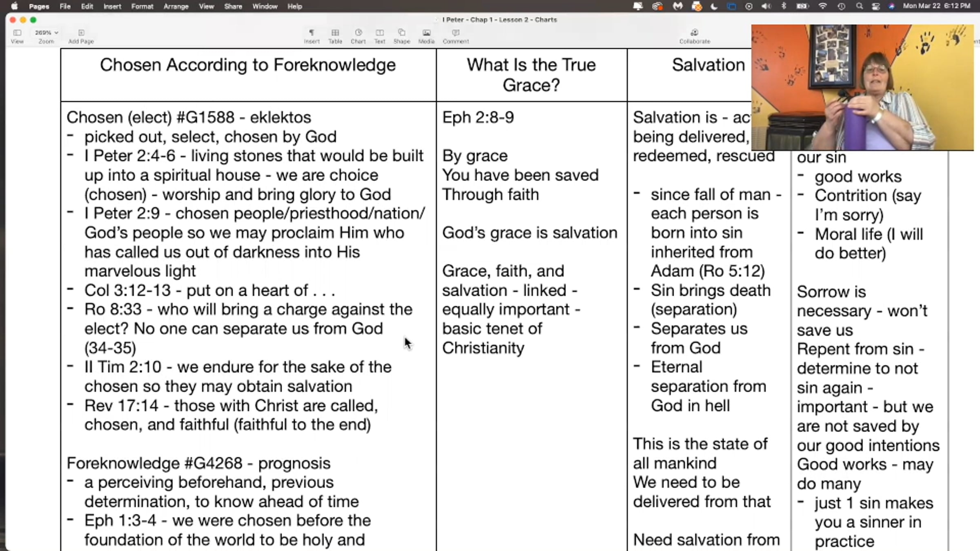
Task: Click the header cell "Chosen According to Foreknowledge"
Action: 248,75
